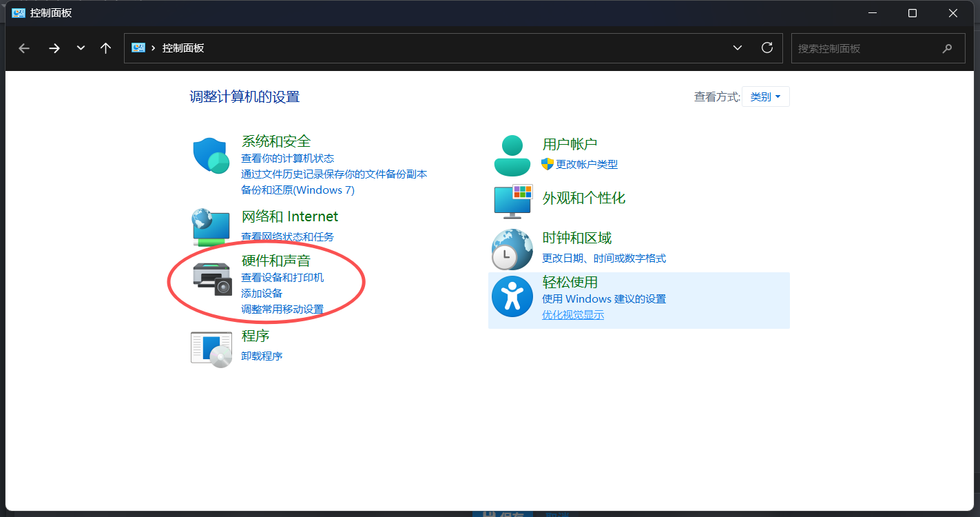980x517 pixels.
Task: Click the Network and Internet globe icon
Action: coord(211,227)
